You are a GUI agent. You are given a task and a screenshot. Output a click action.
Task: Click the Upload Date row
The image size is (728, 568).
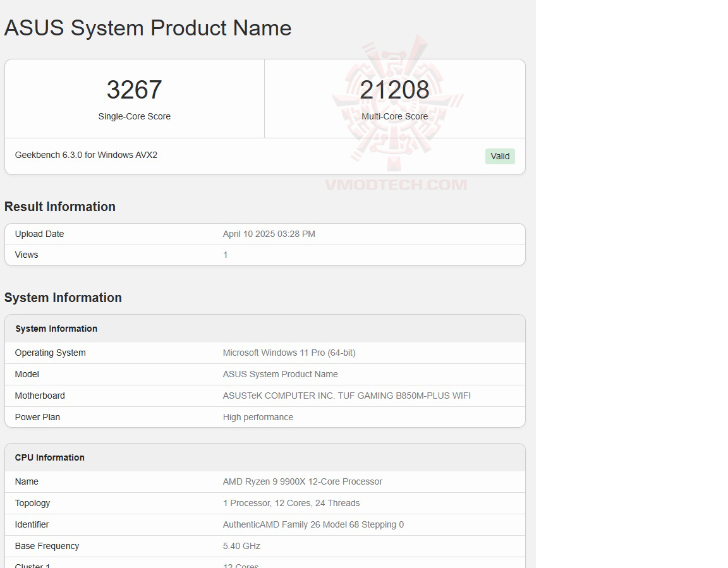(39, 234)
